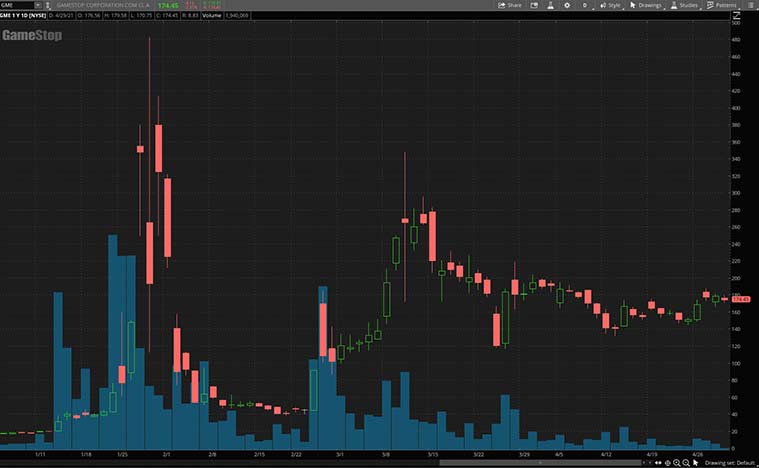Click the small icon beside the symbol box
The width and height of the screenshot is (759, 468).
click(47, 5)
